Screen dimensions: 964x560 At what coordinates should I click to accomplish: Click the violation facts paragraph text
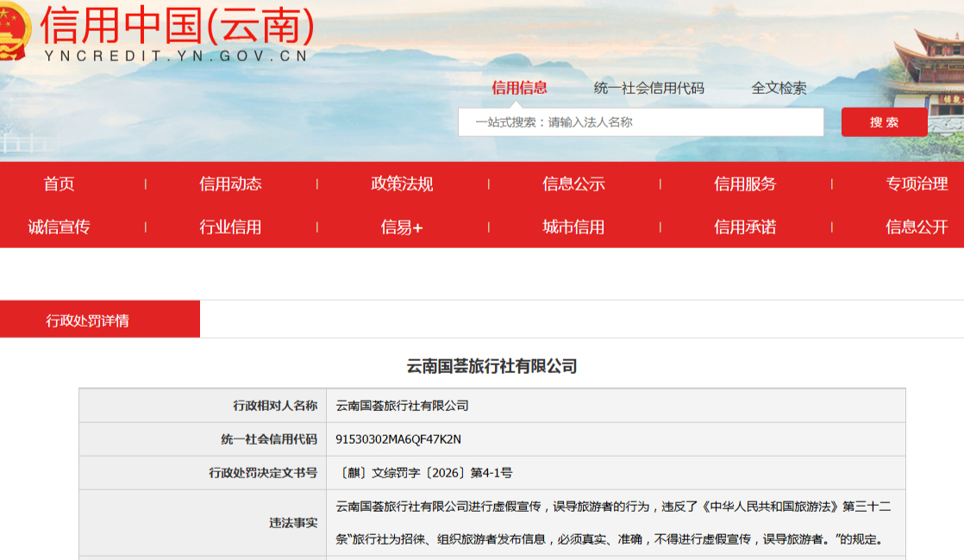coord(613,523)
